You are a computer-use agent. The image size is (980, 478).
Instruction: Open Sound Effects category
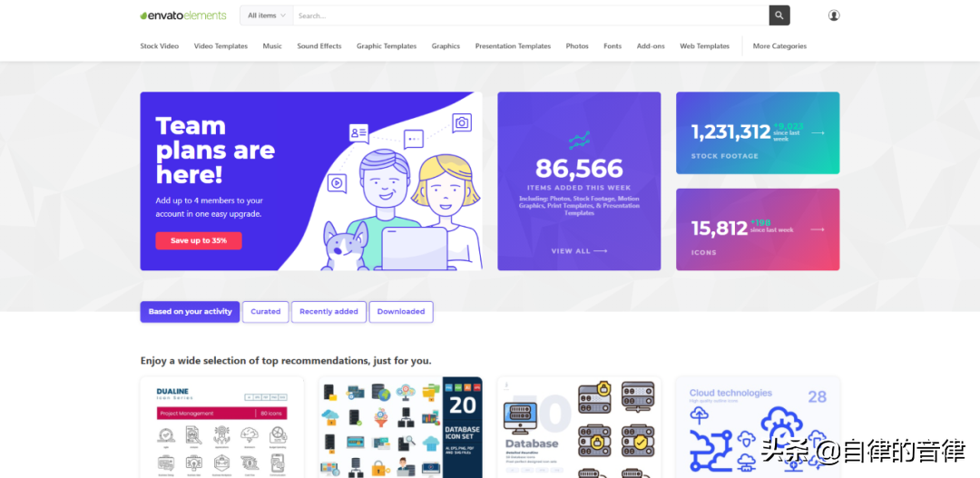pyautogui.click(x=318, y=46)
